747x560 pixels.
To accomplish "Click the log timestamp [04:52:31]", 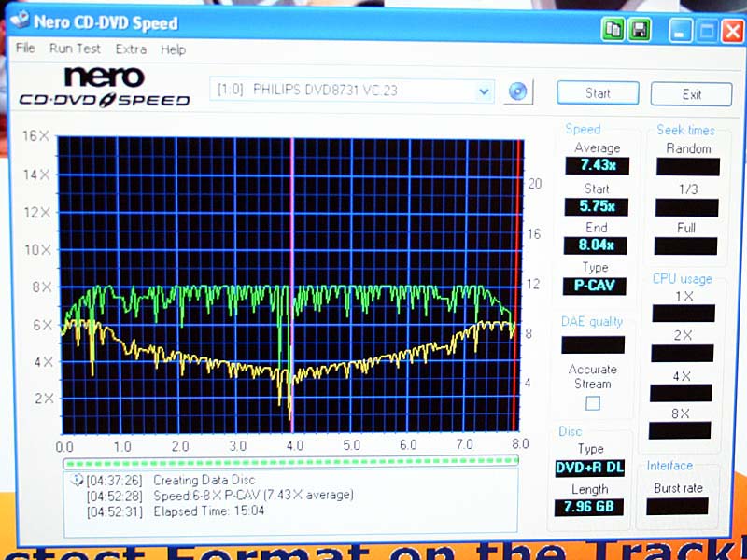I will click(x=114, y=511).
